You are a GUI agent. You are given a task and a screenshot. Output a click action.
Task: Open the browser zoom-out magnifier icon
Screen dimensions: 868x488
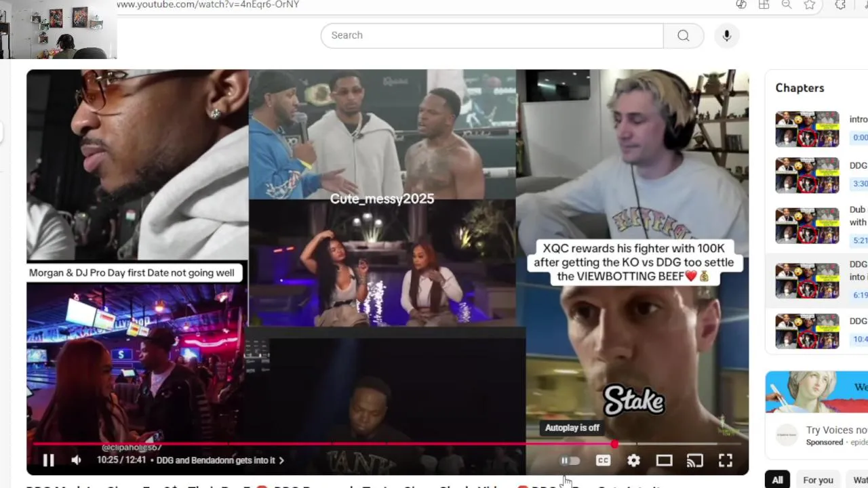pyautogui.click(x=787, y=5)
